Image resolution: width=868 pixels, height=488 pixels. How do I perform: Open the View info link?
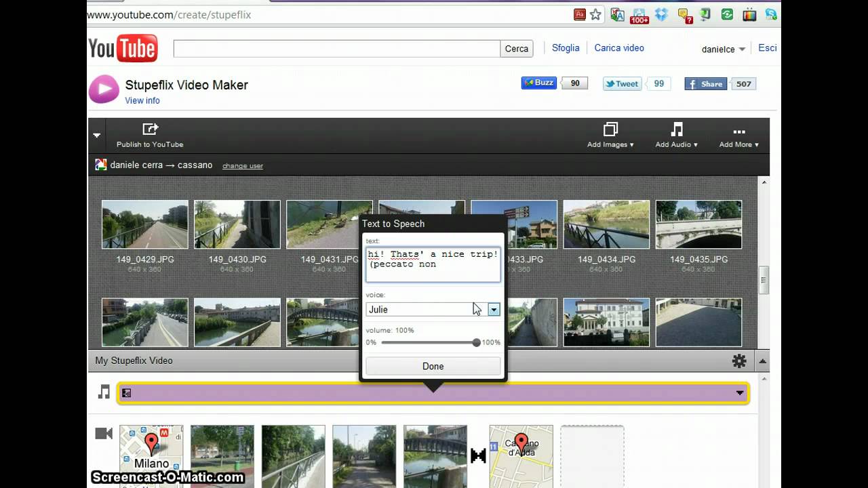pos(142,100)
